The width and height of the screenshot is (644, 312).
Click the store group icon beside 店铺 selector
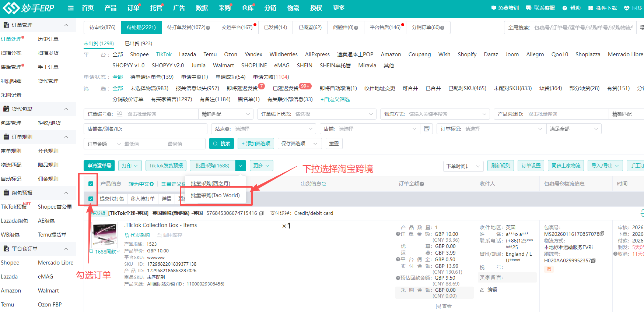tap(427, 129)
